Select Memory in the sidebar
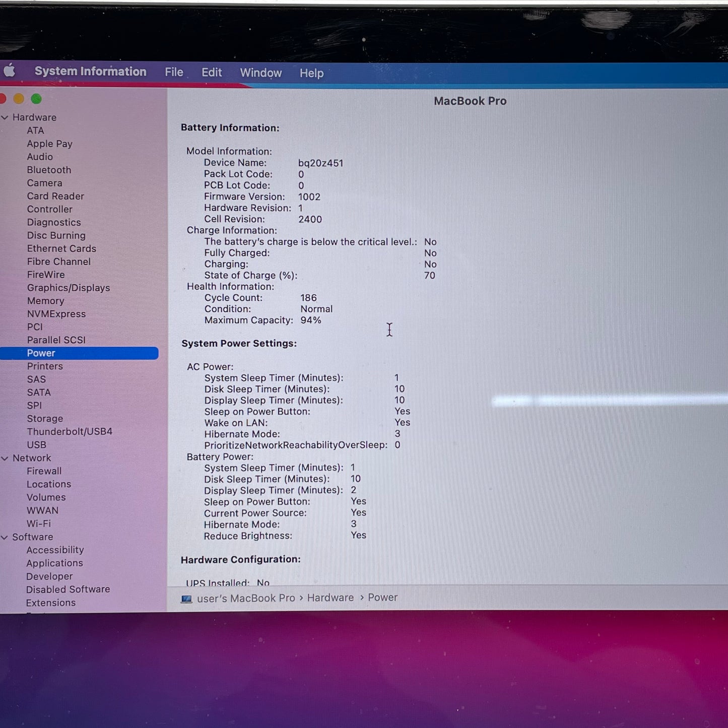Image resolution: width=728 pixels, height=728 pixels. coord(45,301)
